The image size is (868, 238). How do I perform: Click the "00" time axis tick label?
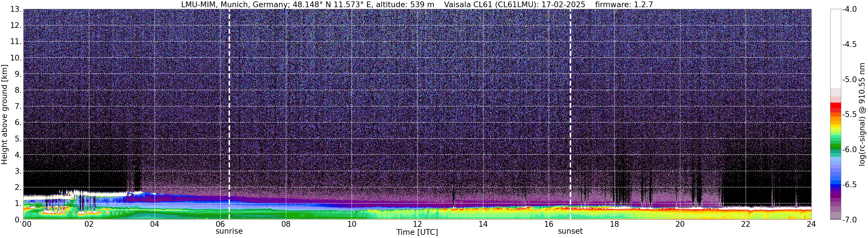pos(26,224)
